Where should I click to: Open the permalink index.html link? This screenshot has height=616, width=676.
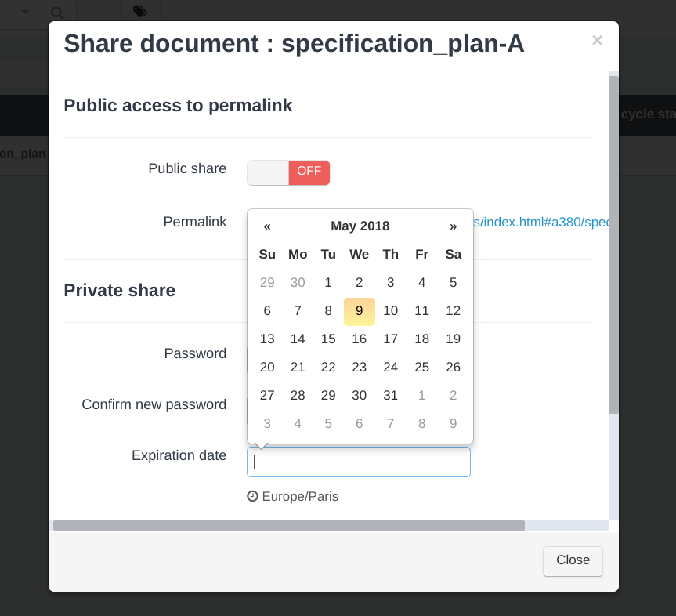(541, 222)
